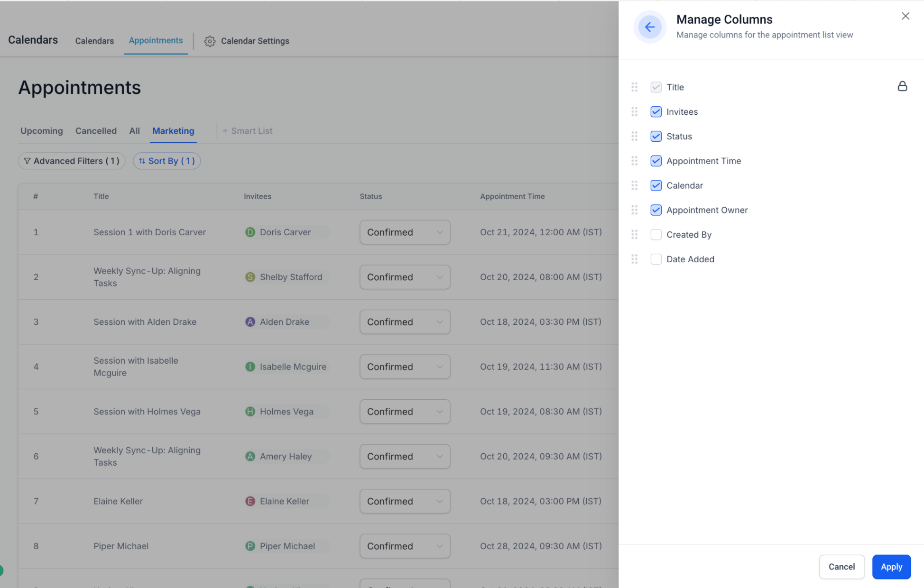Click the Calendar Settings gear icon

point(210,41)
